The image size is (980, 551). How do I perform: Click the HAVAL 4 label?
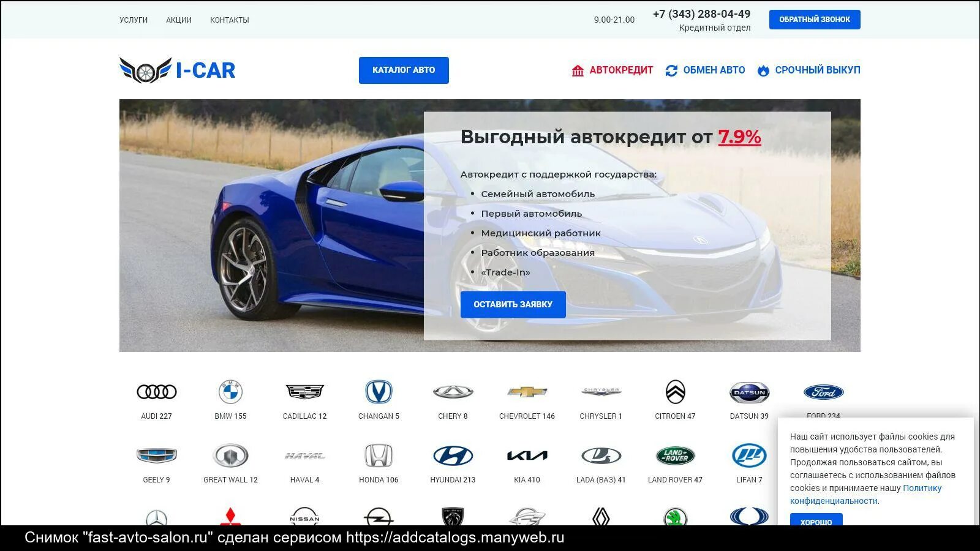[x=305, y=480]
